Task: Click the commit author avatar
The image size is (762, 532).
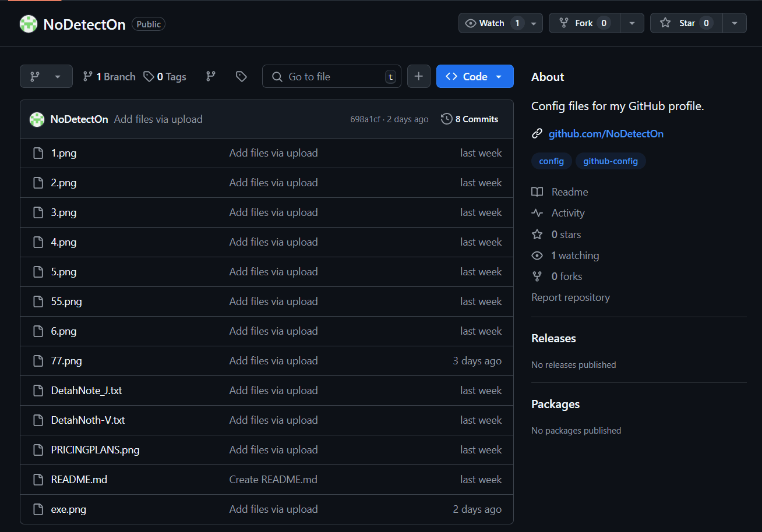Action: click(x=37, y=119)
